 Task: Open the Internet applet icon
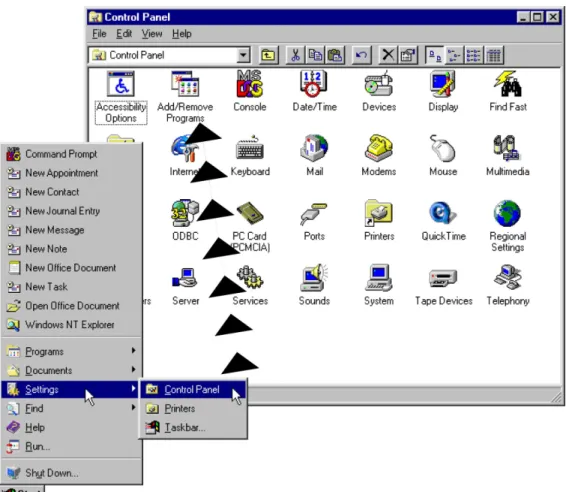tap(185, 156)
